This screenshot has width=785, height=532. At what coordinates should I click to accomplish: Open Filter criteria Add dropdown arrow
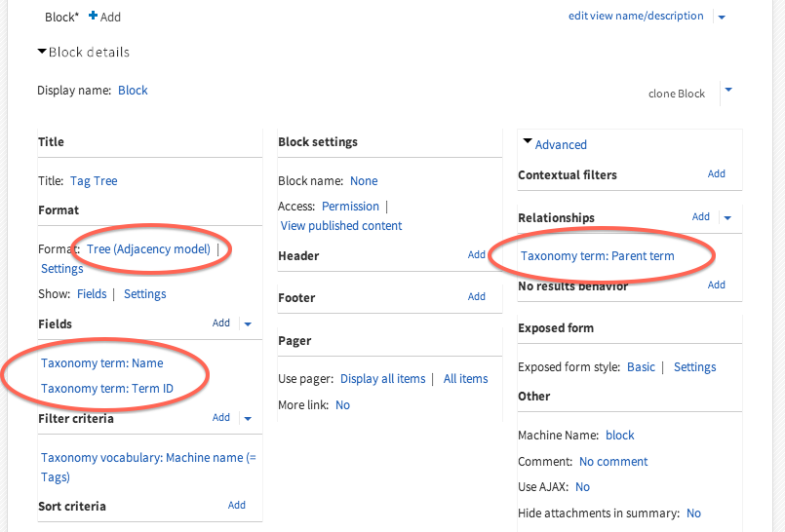pos(248,418)
